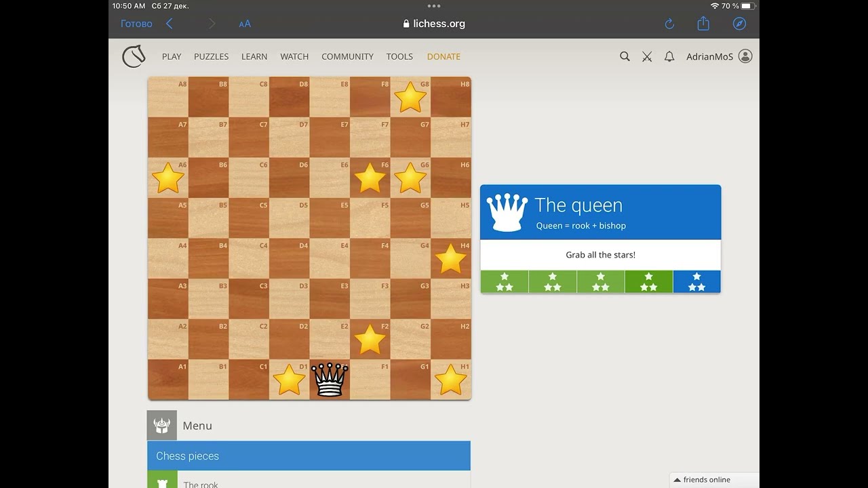Reload the page
Viewport: 868px width, 488px height.
(669, 24)
